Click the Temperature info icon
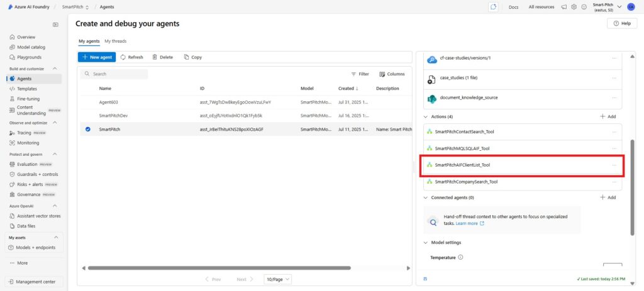The image size is (644, 291). [x=460, y=257]
